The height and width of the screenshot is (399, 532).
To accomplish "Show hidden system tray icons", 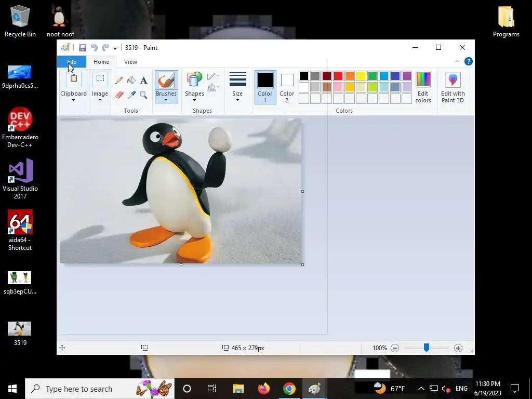I will click(421, 389).
